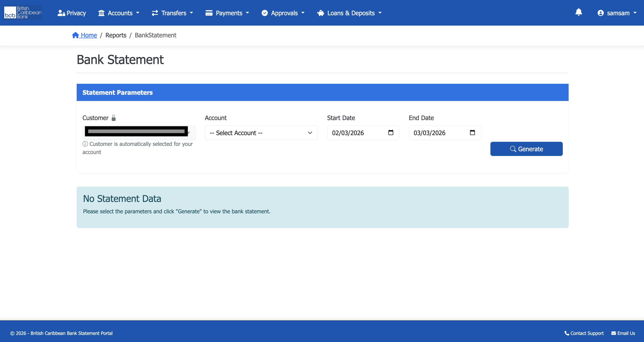Click the home icon in breadcrumb
The width and height of the screenshot is (644, 342).
75,35
